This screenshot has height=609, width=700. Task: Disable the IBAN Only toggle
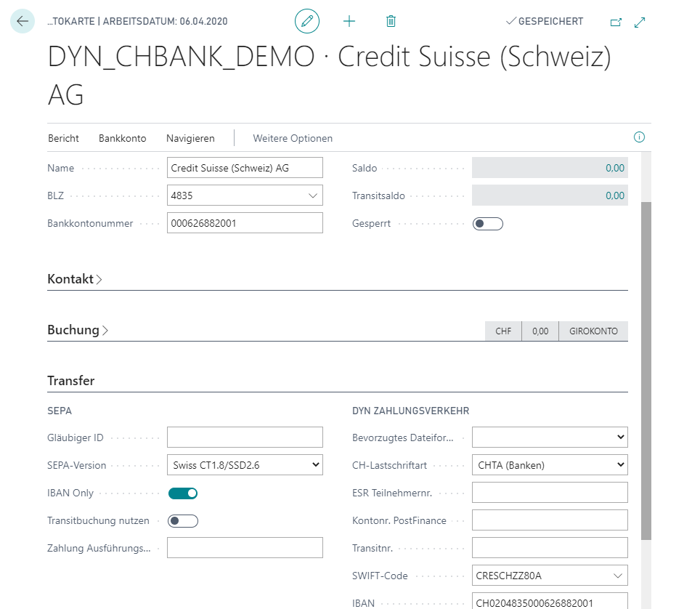point(183,493)
